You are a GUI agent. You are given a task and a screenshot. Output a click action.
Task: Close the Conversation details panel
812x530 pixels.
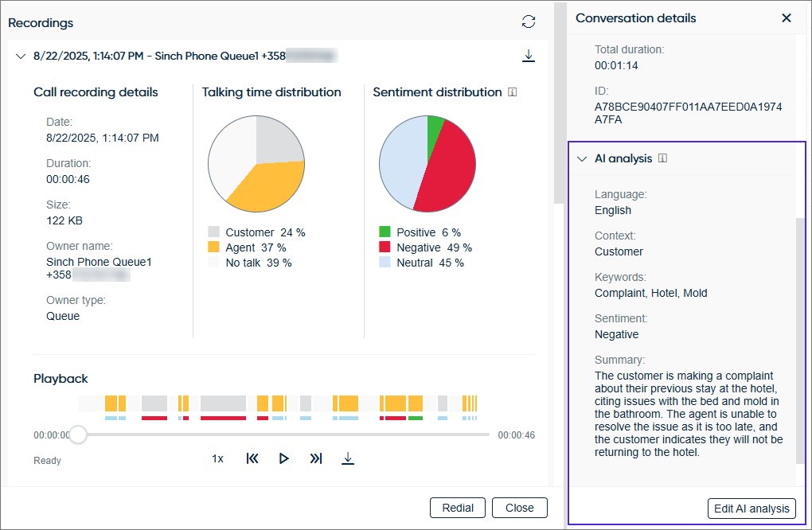click(x=787, y=18)
